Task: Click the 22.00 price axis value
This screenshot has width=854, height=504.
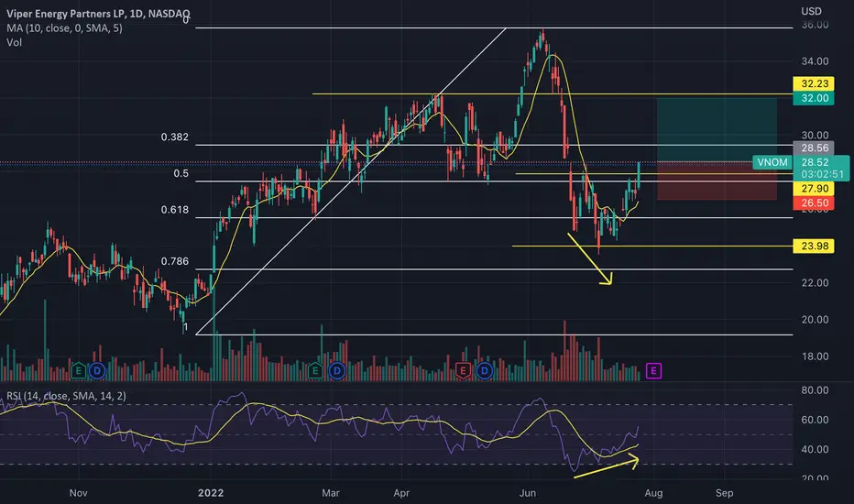Action: pos(815,283)
